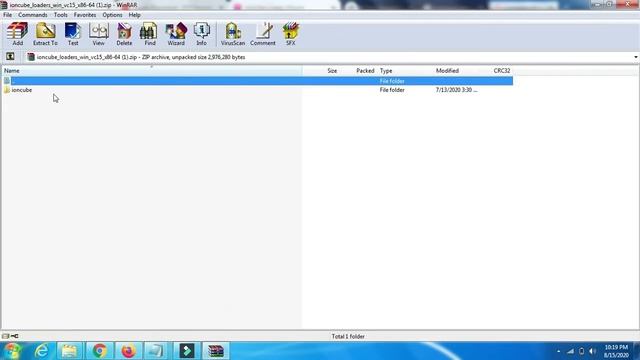Open the Options menu
This screenshot has width=640, height=360.
coord(112,15)
